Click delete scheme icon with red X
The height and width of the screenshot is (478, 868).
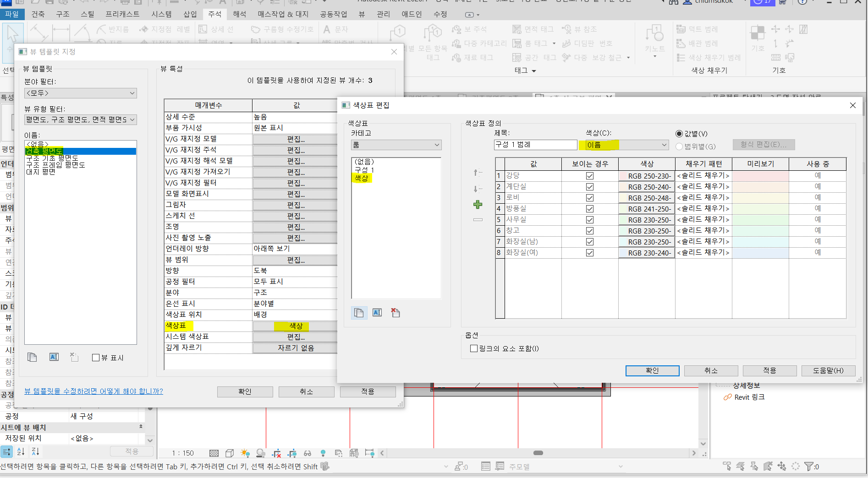coord(395,313)
